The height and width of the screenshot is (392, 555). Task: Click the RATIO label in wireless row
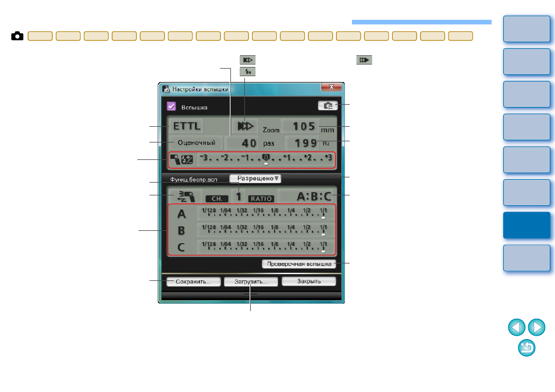pos(261,199)
